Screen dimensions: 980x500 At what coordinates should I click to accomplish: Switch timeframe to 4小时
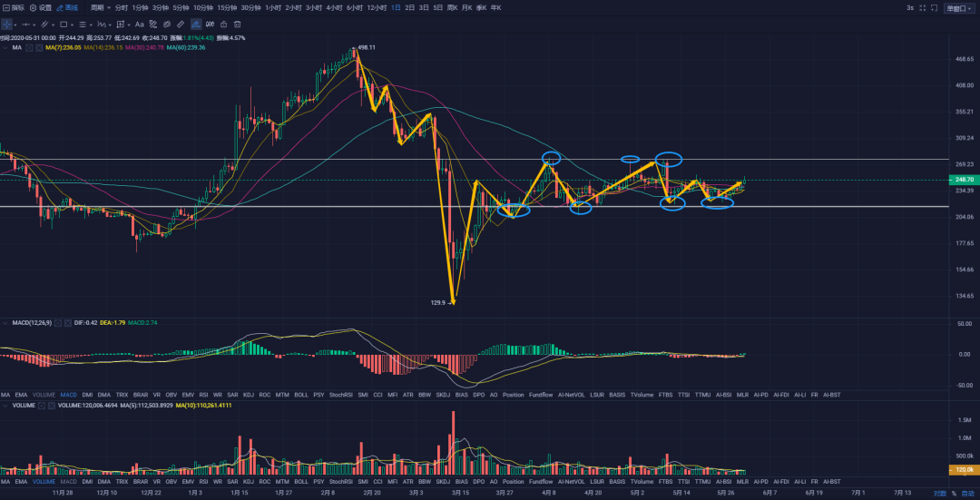coord(334,7)
